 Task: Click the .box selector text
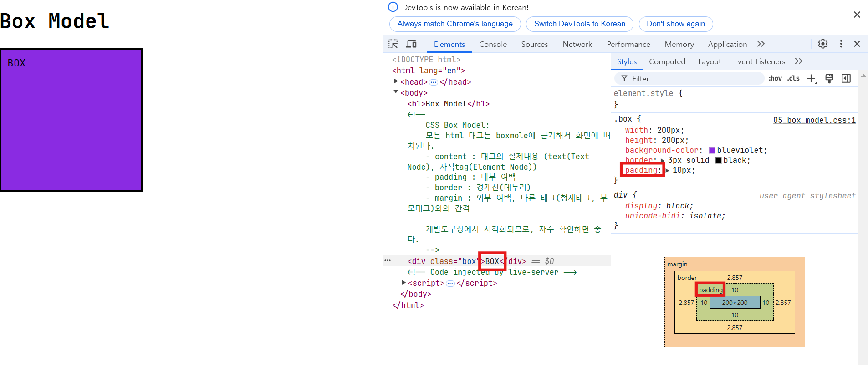pos(623,119)
